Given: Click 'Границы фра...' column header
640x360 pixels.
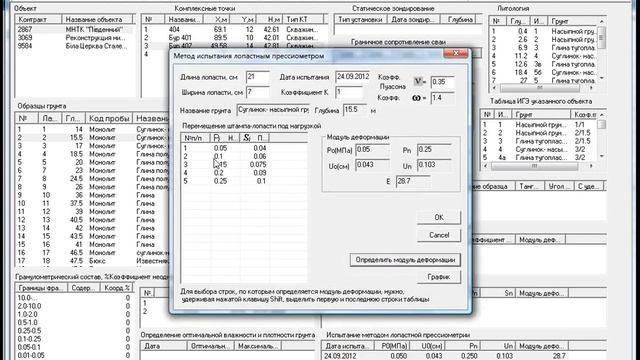Looking at the screenshot, I should pyautogui.click(x=41, y=288).
